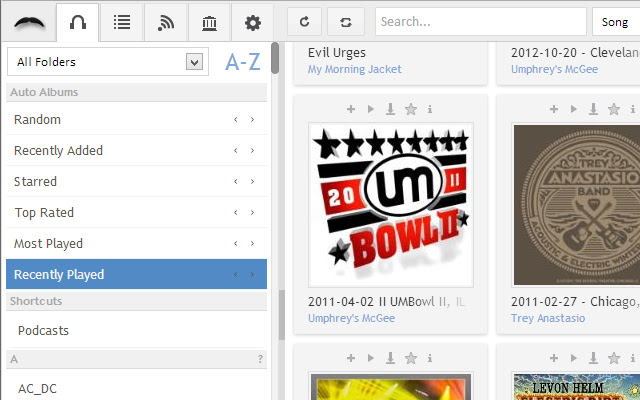Open the archive building icon tab
Image resolution: width=640 pixels, height=400 pixels.
(209, 23)
